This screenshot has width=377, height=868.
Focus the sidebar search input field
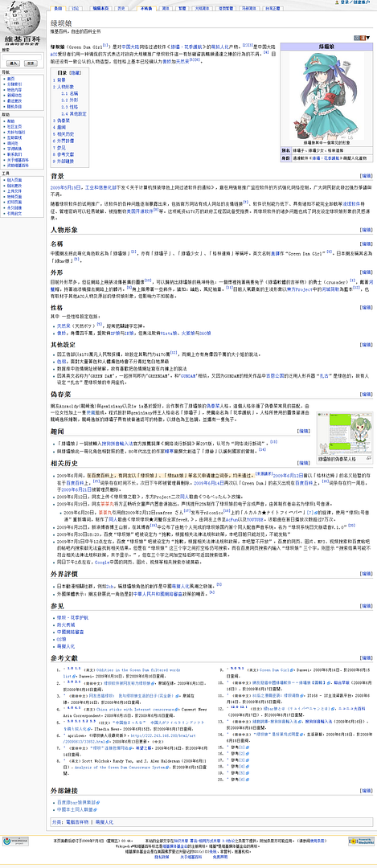click(21, 56)
